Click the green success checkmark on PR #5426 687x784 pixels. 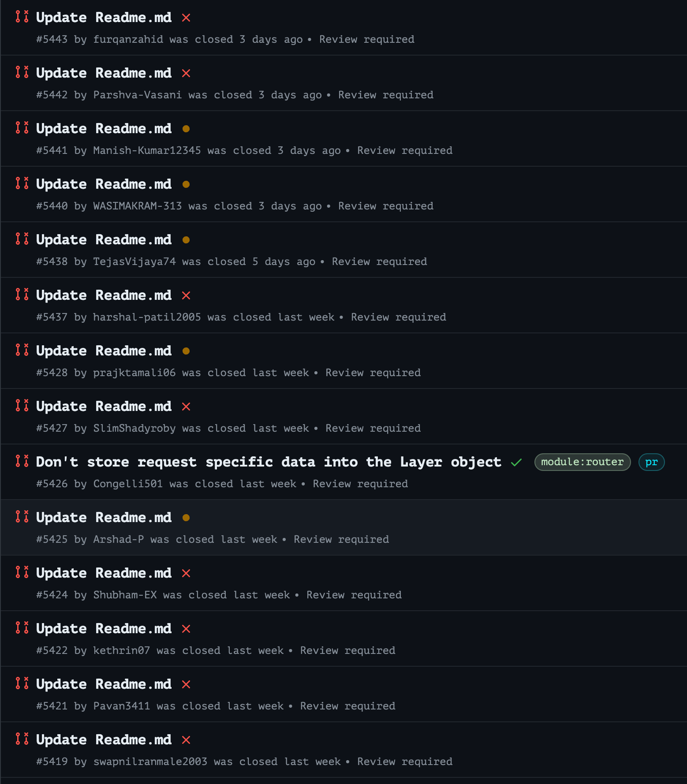click(x=516, y=462)
